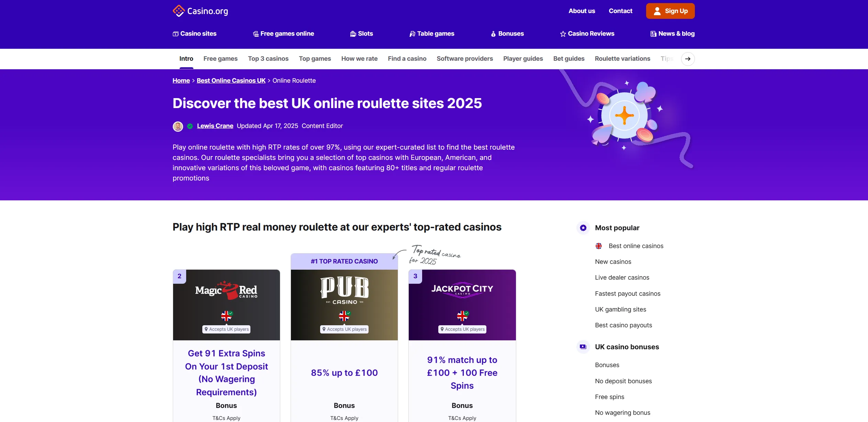Jump to the Roulette variations section

click(x=622, y=59)
